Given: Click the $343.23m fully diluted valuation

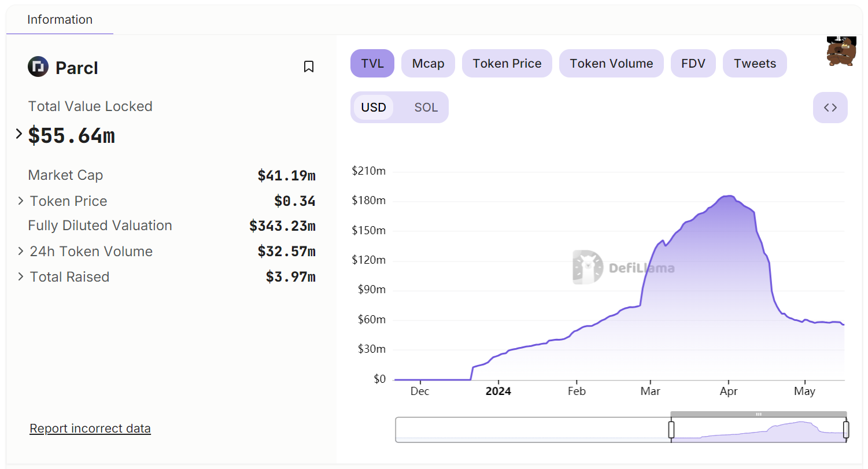Looking at the screenshot, I should point(283,226).
